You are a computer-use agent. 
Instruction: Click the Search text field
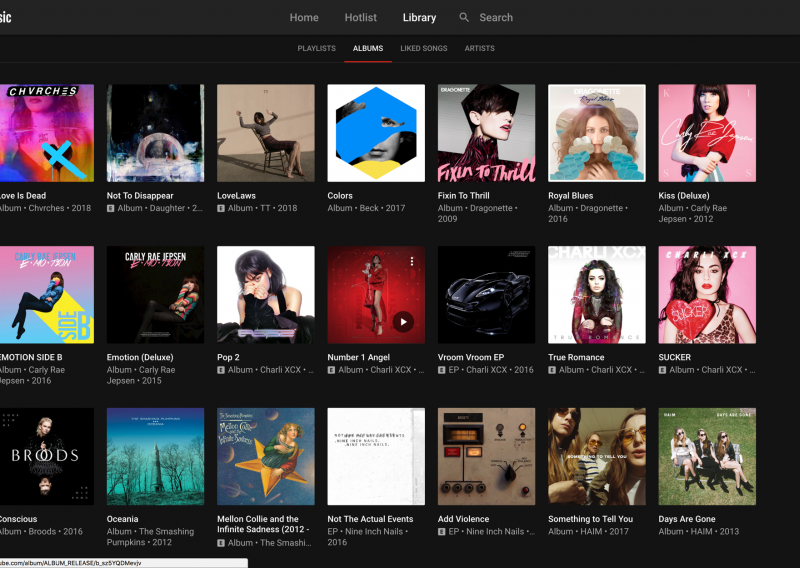tap(496, 17)
